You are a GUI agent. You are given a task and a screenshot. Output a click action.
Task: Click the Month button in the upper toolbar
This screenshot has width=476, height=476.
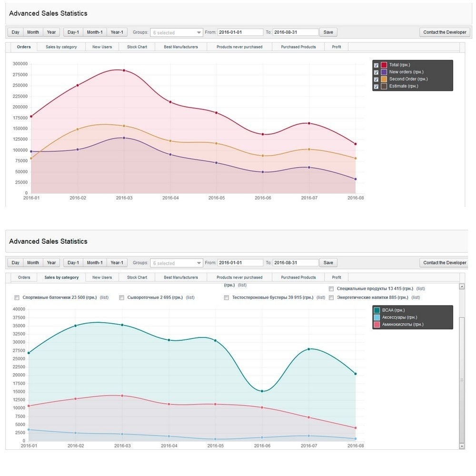point(33,32)
